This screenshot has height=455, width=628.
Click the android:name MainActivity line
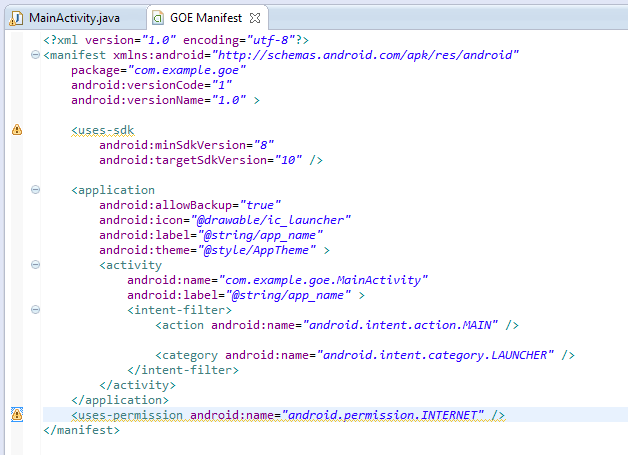(x=278, y=280)
